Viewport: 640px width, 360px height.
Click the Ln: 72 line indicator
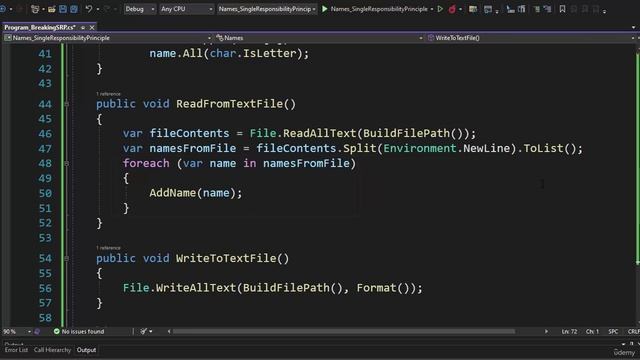569,331
